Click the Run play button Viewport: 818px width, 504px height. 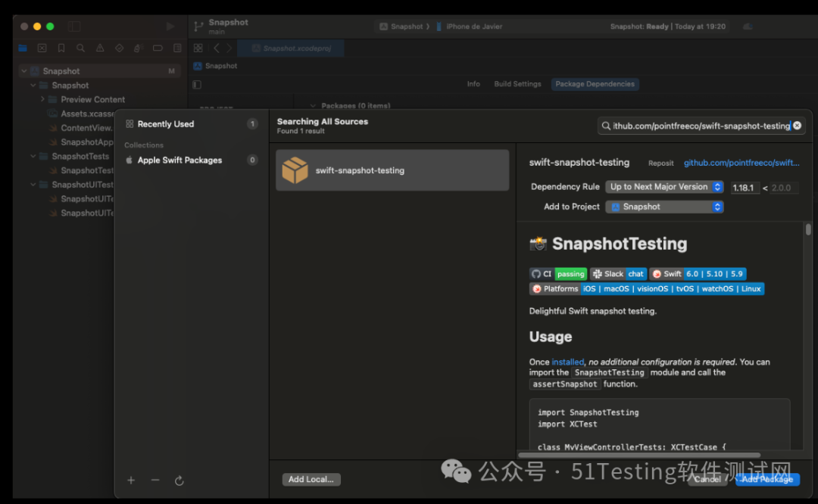coord(170,26)
